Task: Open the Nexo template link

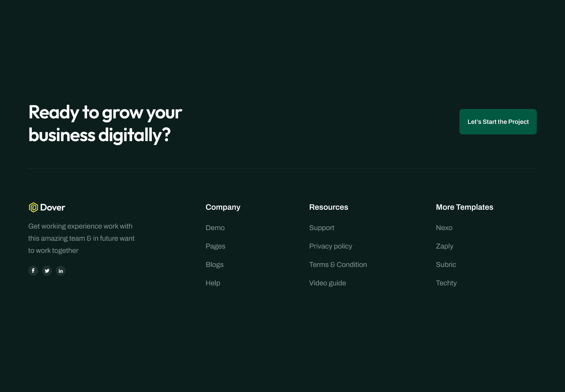Action: pyautogui.click(x=444, y=228)
